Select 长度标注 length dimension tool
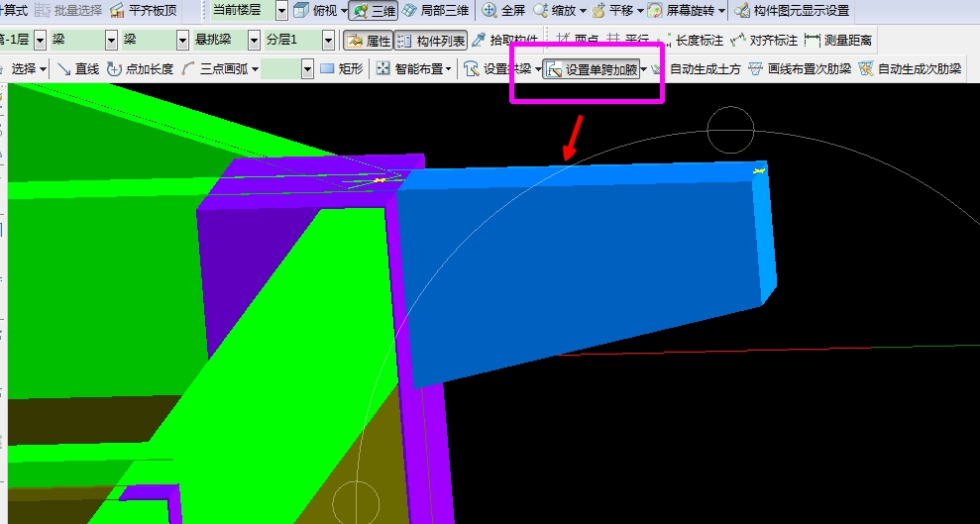Image resolution: width=980 pixels, height=524 pixels. point(691,41)
